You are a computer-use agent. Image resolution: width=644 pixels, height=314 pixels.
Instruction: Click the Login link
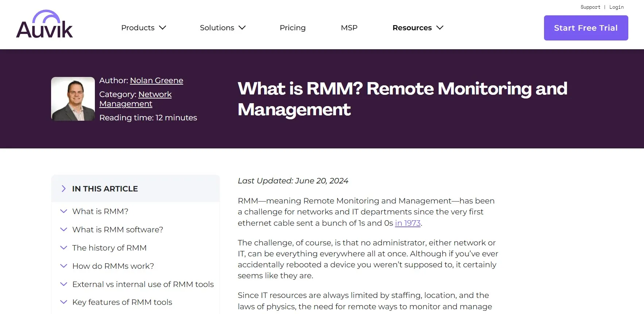pyautogui.click(x=617, y=7)
